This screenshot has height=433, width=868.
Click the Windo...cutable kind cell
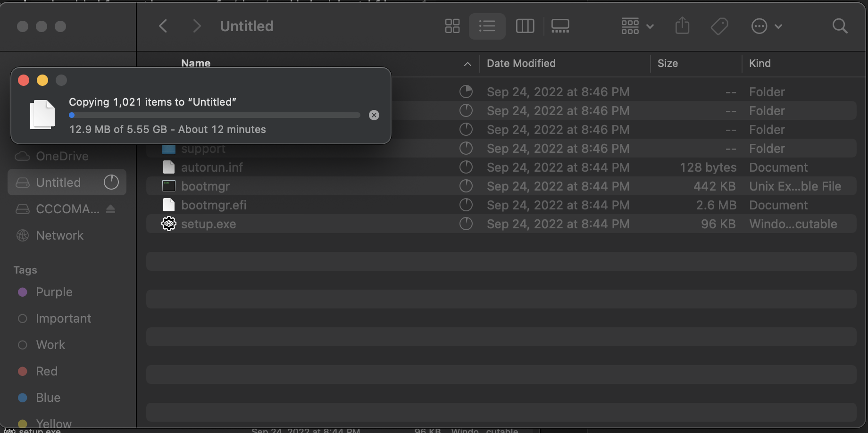click(793, 224)
